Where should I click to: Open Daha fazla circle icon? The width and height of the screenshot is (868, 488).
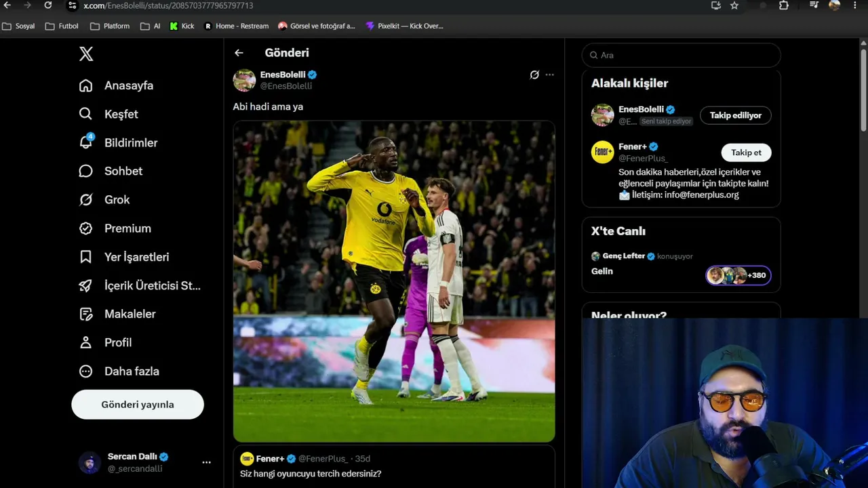(x=85, y=371)
